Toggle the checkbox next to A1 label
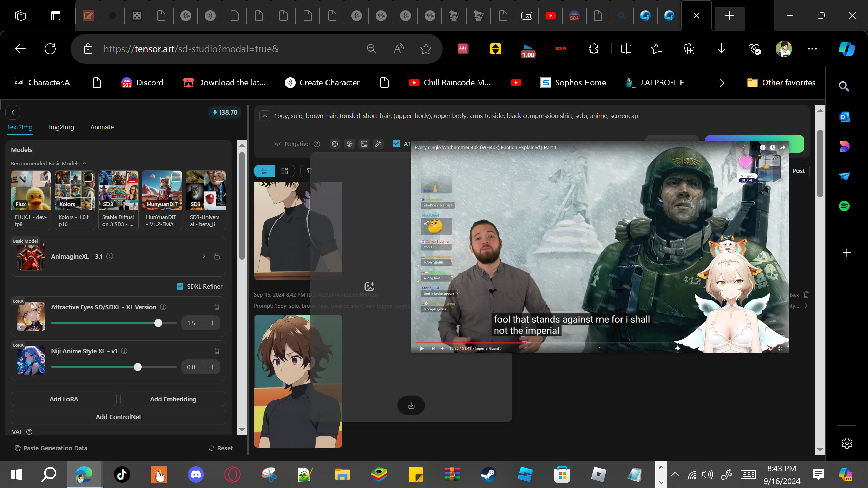 click(x=396, y=144)
